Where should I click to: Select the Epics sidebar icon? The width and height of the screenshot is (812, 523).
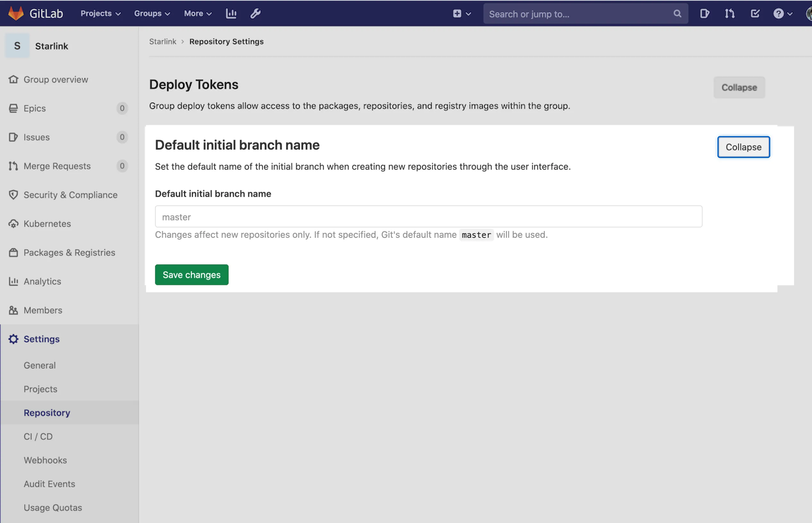pos(13,108)
